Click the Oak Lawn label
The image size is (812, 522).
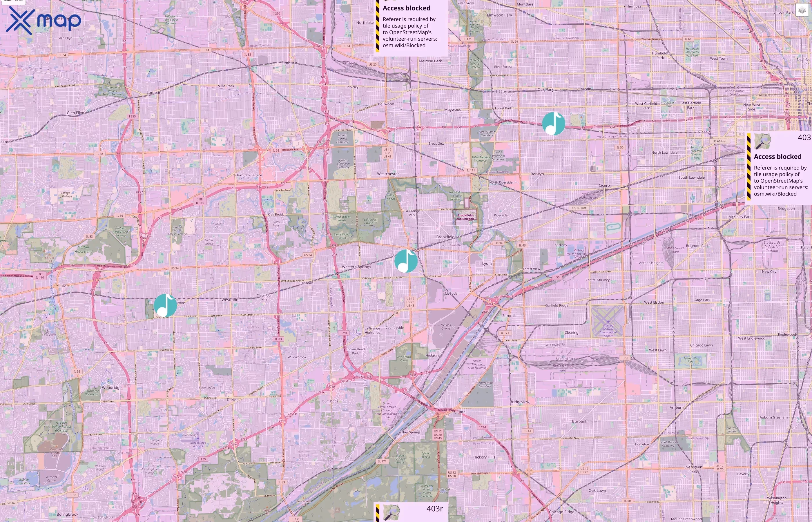(x=597, y=490)
